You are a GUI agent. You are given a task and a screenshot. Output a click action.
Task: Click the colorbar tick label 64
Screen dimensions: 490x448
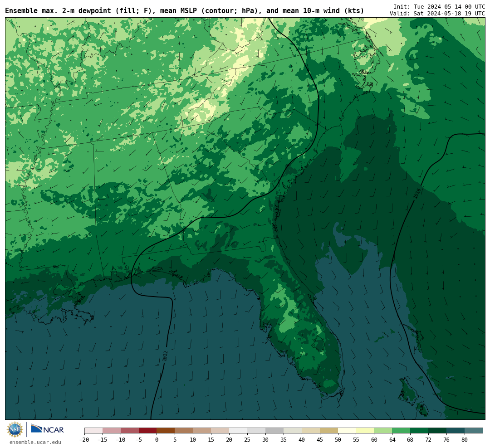point(392,439)
